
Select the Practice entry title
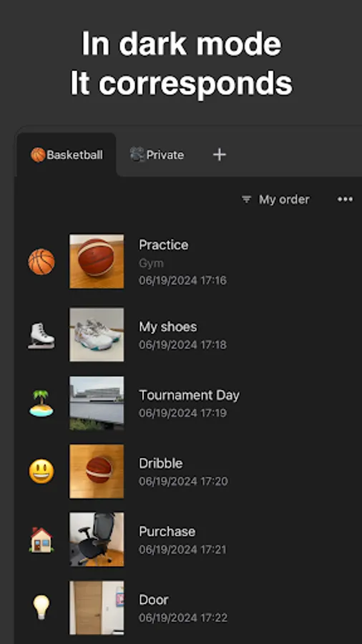[163, 245]
